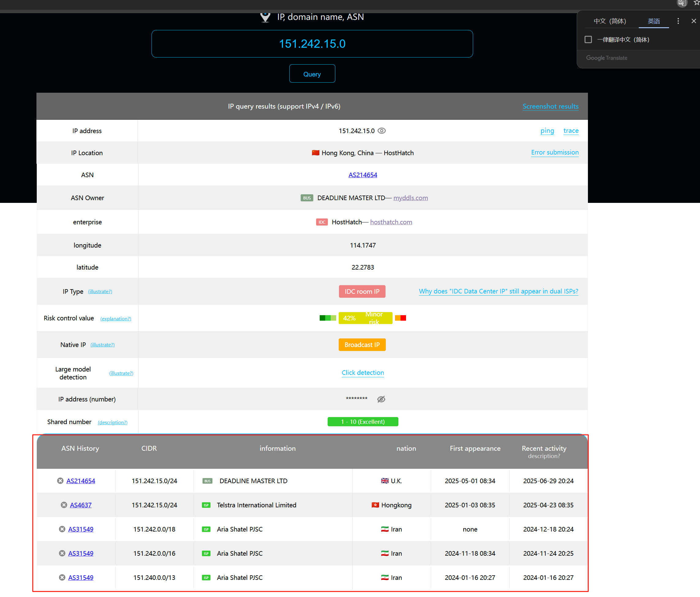700x597 pixels.
Task: Expand the IP Type illustrate explanation
Action: coord(100,291)
